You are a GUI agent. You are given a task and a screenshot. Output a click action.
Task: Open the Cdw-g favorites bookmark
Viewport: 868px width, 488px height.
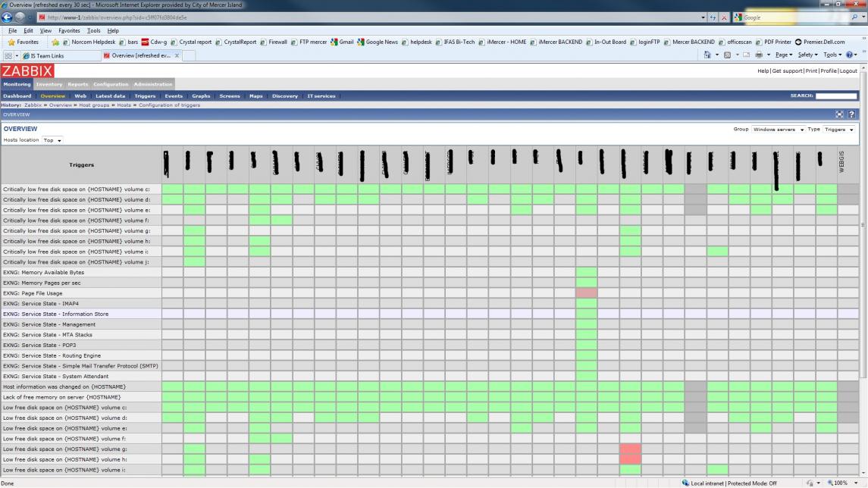click(154, 42)
